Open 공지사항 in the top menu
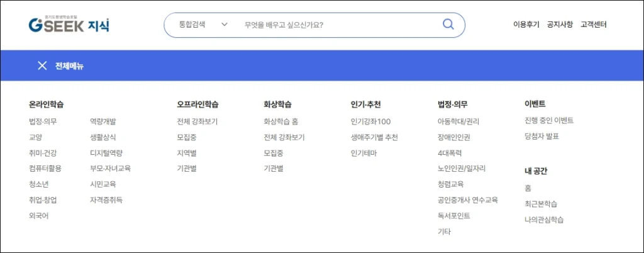644x253 pixels. tap(560, 25)
